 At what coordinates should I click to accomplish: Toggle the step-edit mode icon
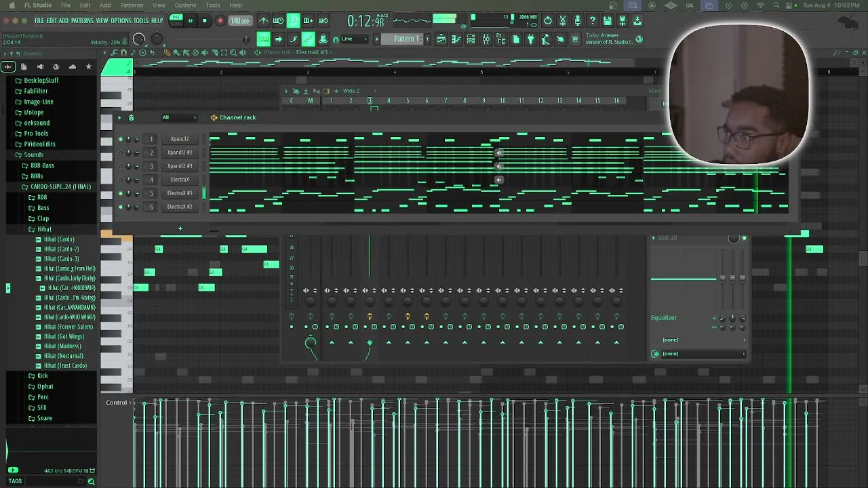[x=294, y=39]
